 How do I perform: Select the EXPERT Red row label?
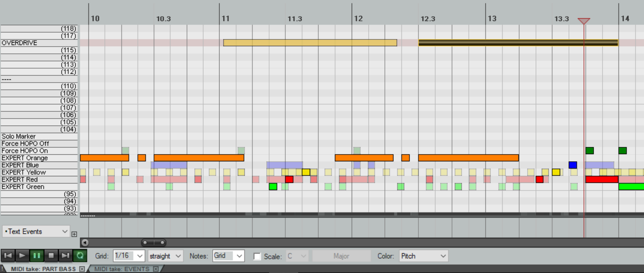coord(39,179)
